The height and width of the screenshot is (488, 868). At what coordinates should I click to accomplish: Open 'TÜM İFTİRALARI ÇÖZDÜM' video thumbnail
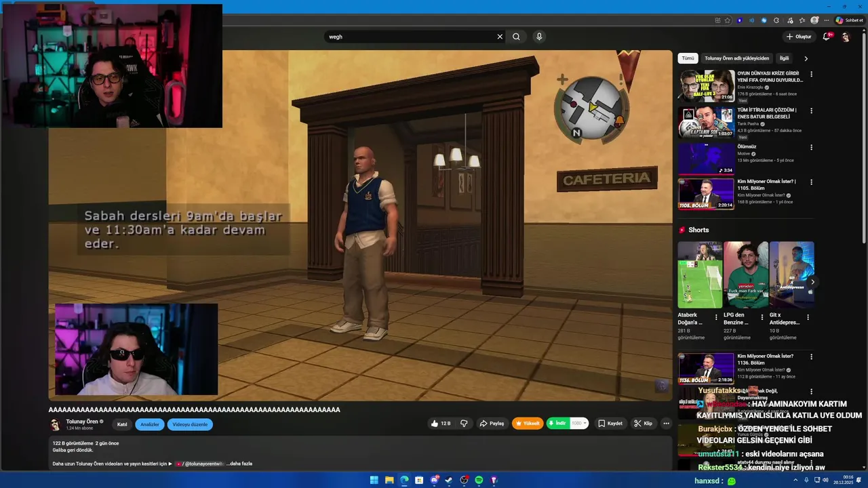[707, 122]
